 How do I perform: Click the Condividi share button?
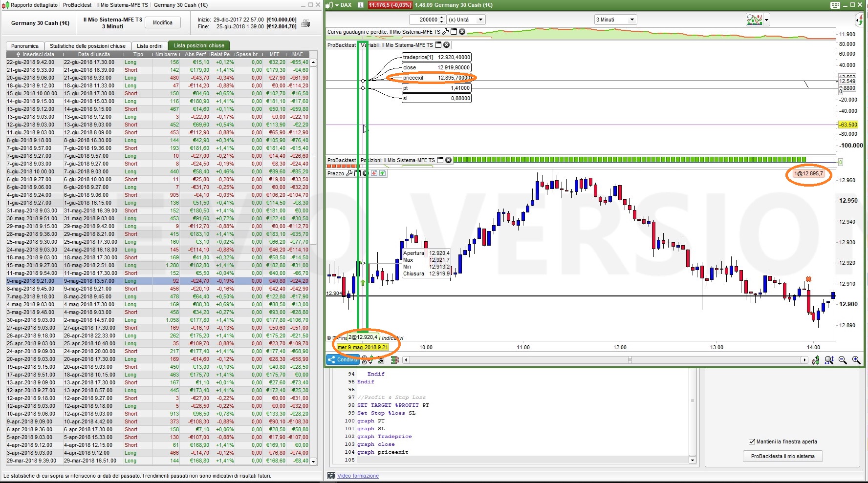tap(343, 360)
